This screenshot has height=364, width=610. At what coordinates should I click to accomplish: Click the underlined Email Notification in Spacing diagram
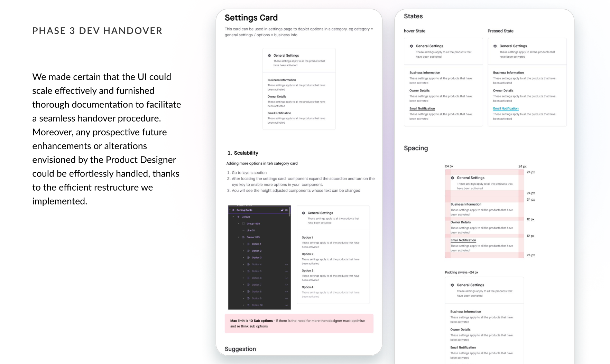click(463, 240)
